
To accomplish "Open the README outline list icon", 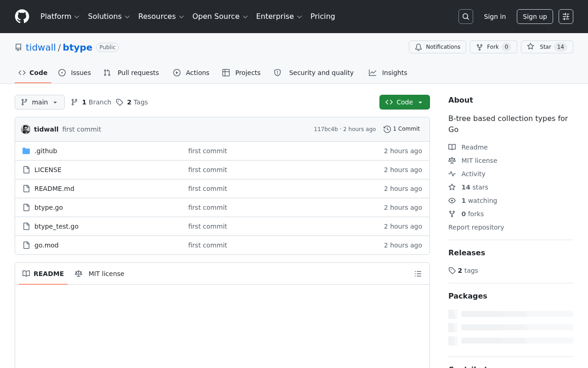I will pyautogui.click(x=418, y=274).
